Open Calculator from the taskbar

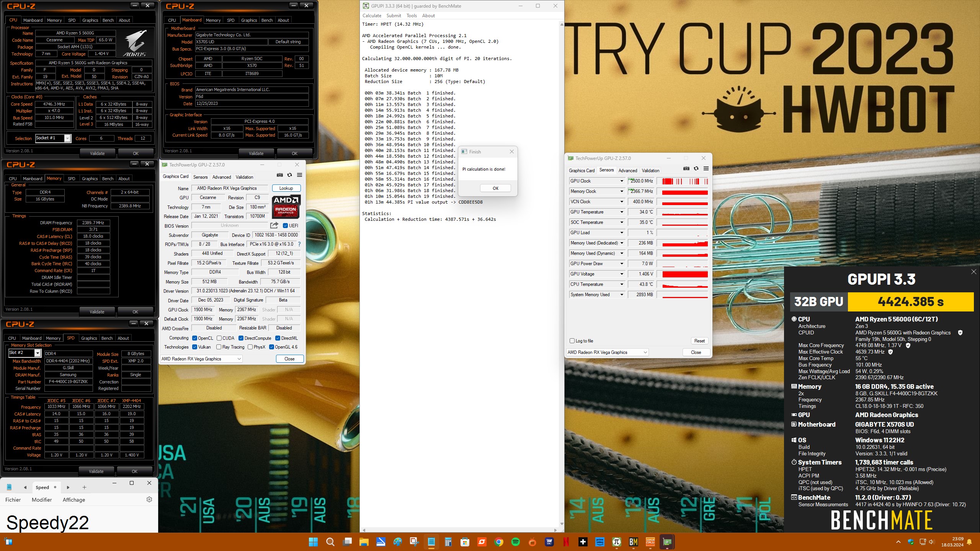(x=448, y=542)
